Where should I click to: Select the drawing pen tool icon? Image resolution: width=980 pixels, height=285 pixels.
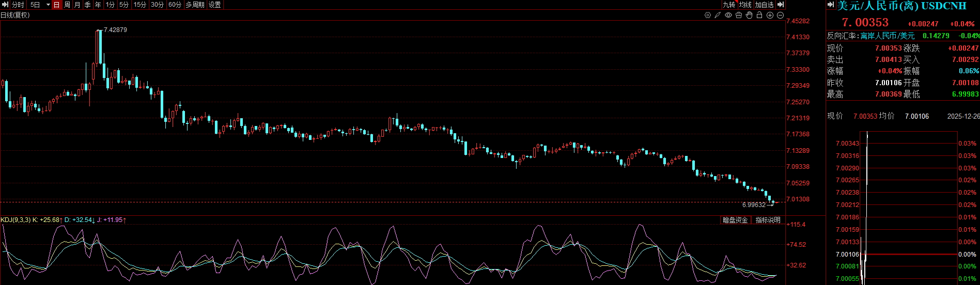pyautogui.click(x=718, y=15)
